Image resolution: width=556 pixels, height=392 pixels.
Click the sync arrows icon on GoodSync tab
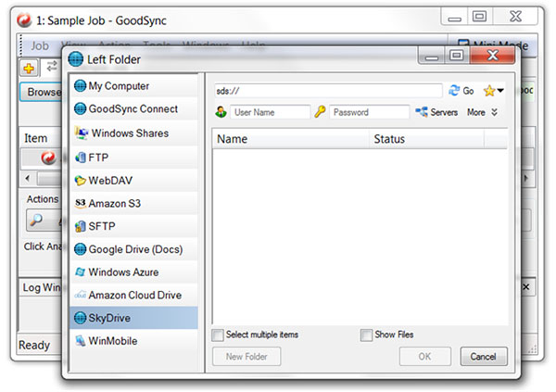click(52, 66)
